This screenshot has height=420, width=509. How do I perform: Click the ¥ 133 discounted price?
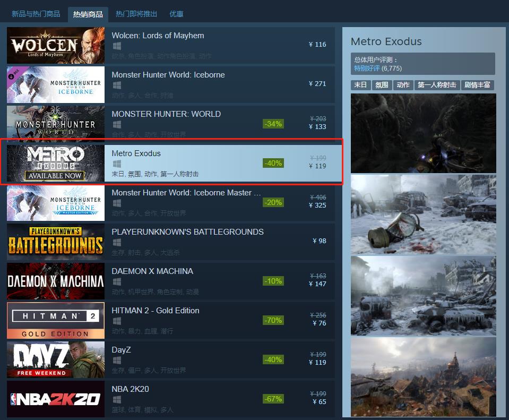(317, 127)
